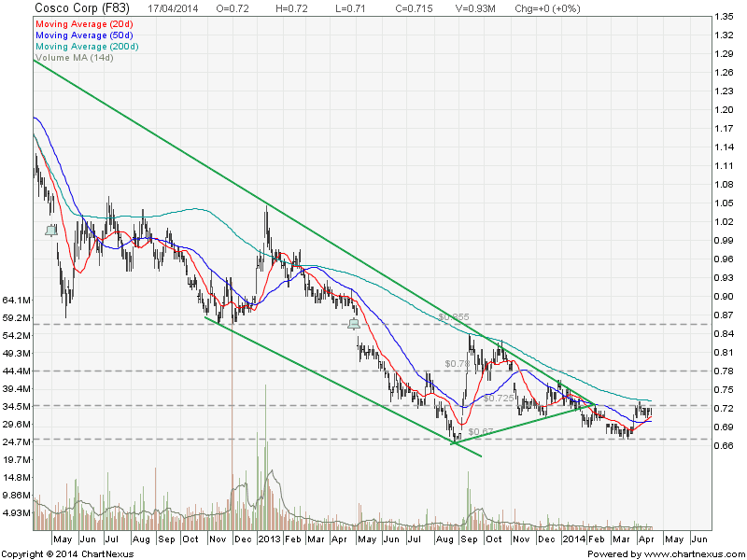Image resolution: width=747 pixels, height=560 pixels.
Task: Click the 1.17 price axis label
Action: 724,129
